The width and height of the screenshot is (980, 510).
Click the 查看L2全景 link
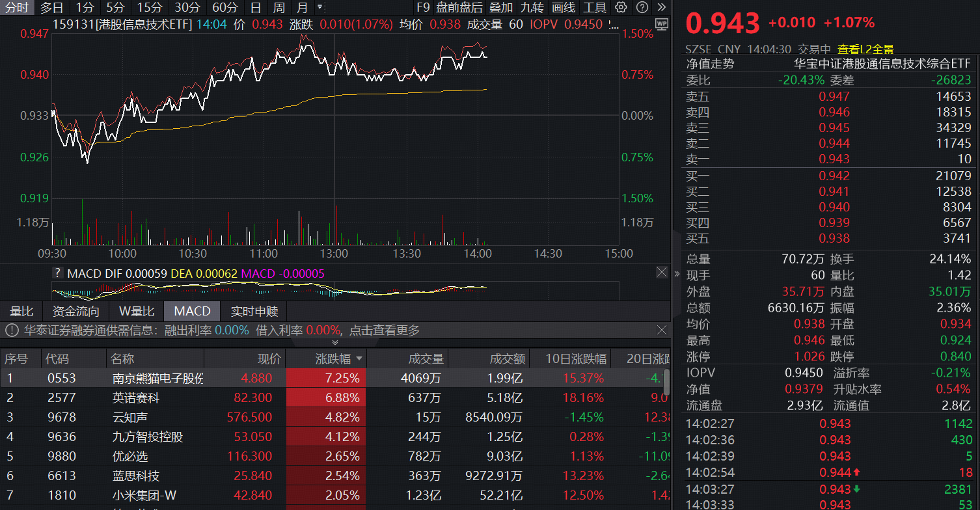click(x=865, y=49)
